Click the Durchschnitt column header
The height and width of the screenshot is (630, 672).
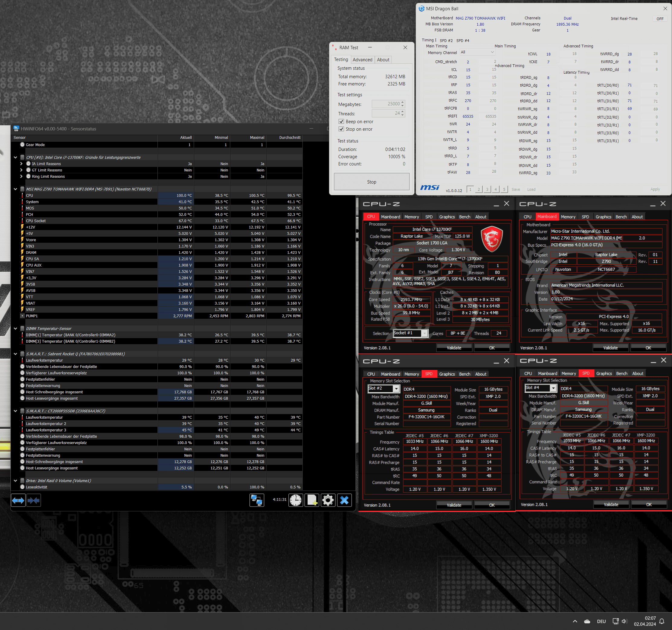click(x=285, y=137)
